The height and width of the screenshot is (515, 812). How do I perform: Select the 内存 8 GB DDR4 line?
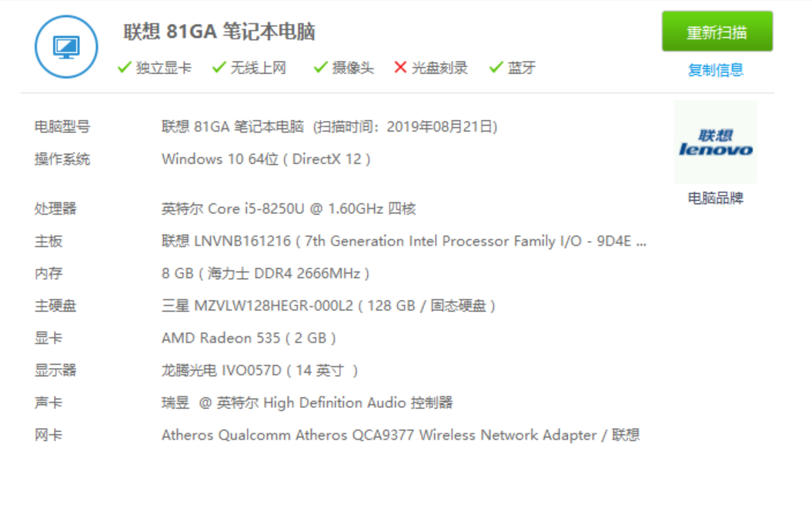[266, 274]
